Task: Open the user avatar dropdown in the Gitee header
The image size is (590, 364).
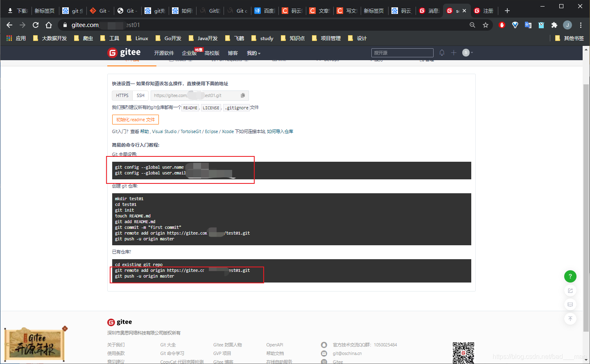Action: (x=468, y=53)
